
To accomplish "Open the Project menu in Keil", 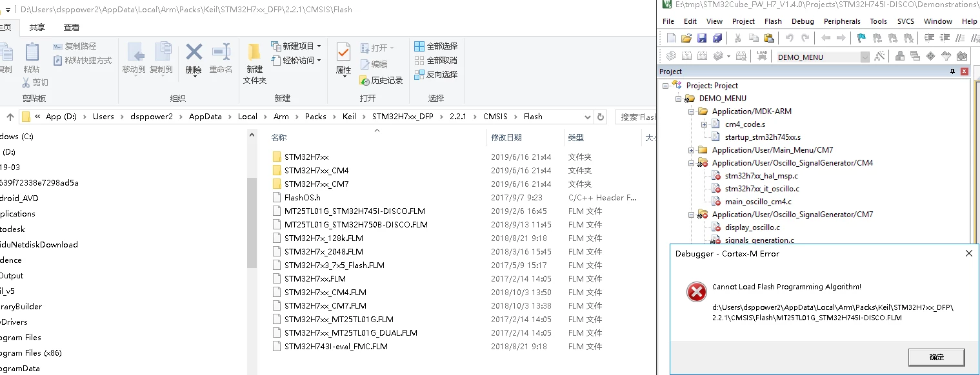I will point(743,21).
